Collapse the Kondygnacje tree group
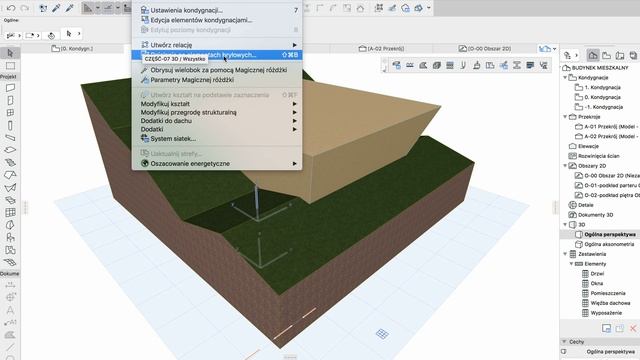The image size is (640, 360). tap(565, 78)
